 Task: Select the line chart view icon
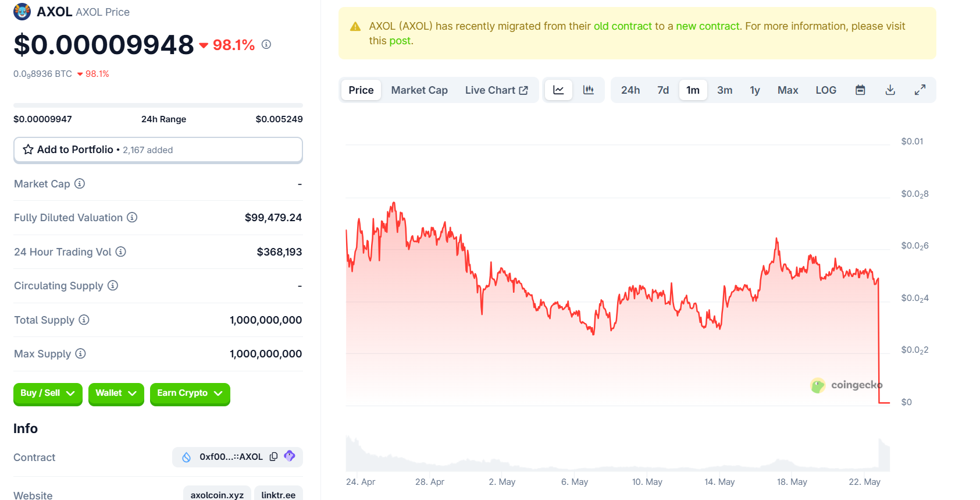[x=558, y=90]
